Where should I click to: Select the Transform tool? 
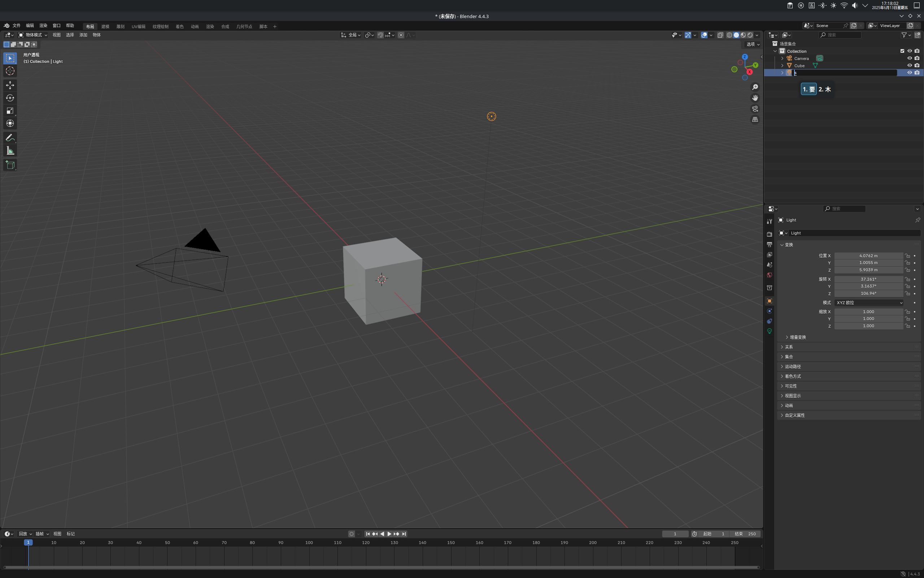tap(10, 124)
